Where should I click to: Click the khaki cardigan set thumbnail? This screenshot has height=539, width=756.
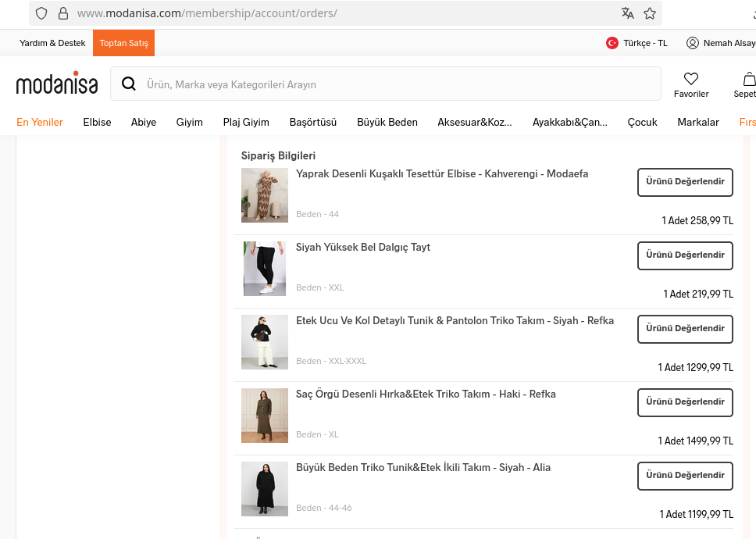[x=265, y=416]
